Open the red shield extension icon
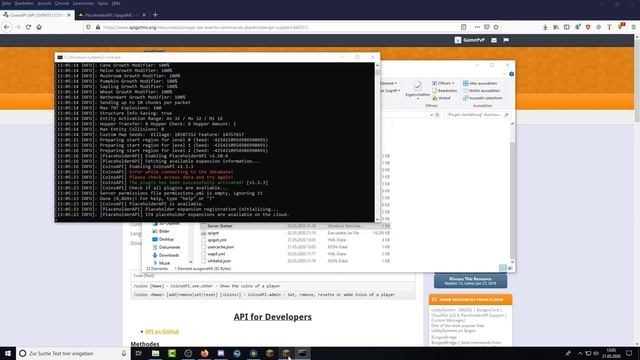Viewport: 640px width, 360px height. point(588,27)
